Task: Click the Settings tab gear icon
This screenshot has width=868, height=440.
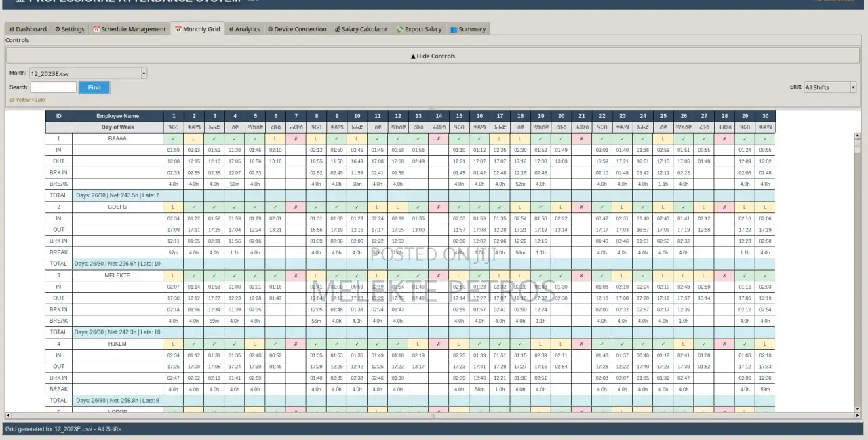Action: [x=58, y=29]
